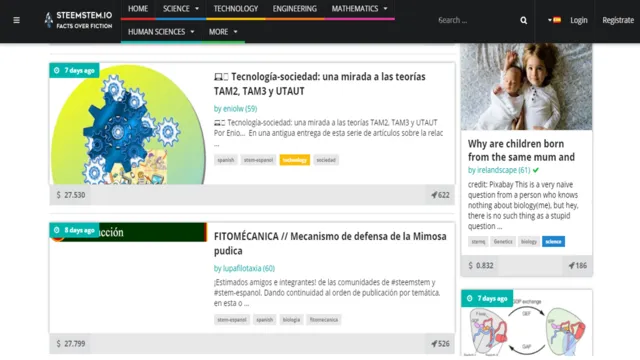Select the 'stem-espanol' tag under Tecnología-sociedad post
Image resolution: width=640 pixels, height=360 pixels.
pyautogui.click(x=258, y=160)
